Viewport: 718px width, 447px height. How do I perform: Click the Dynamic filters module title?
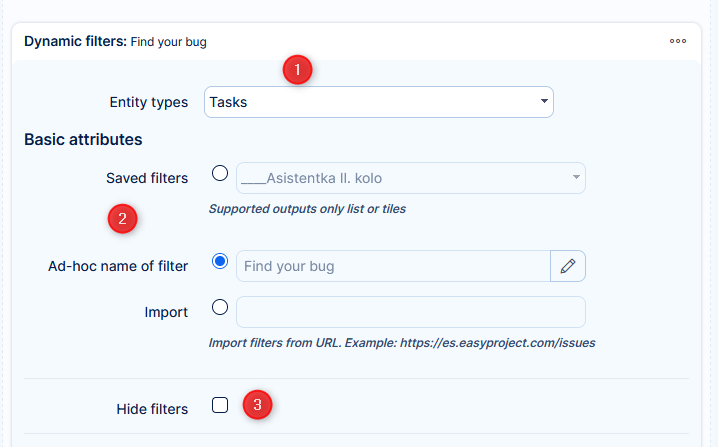(x=115, y=42)
